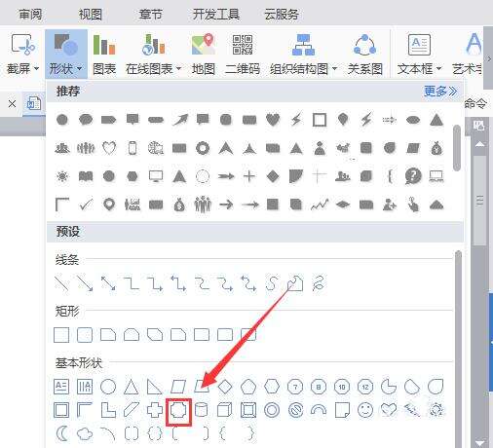Screen dimensions: 493x448
Task: Click the QR code (二维码) icon
Action: (243, 55)
